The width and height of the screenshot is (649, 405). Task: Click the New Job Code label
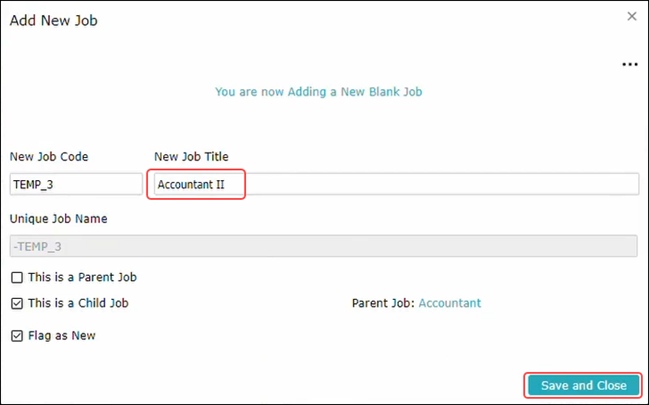coord(49,157)
